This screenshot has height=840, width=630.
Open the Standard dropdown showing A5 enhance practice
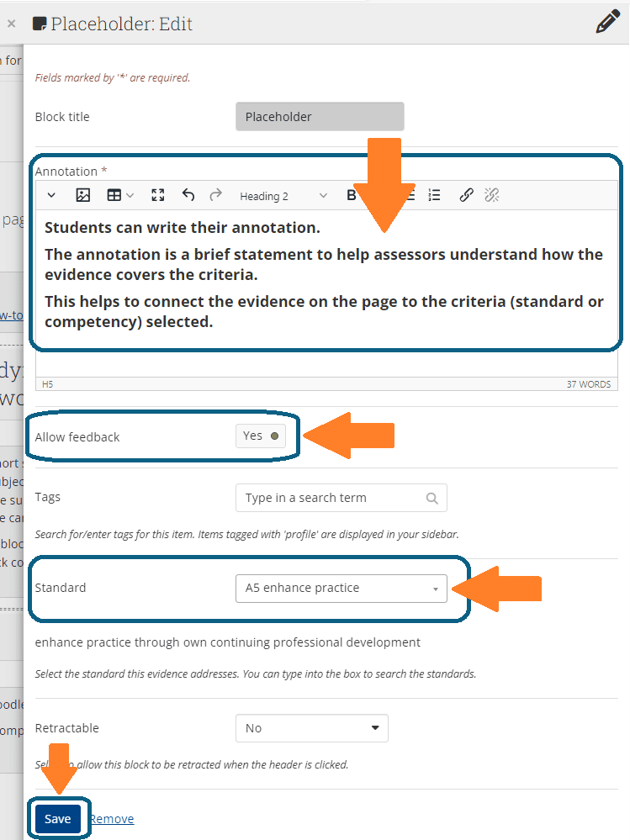(x=341, y=589)
